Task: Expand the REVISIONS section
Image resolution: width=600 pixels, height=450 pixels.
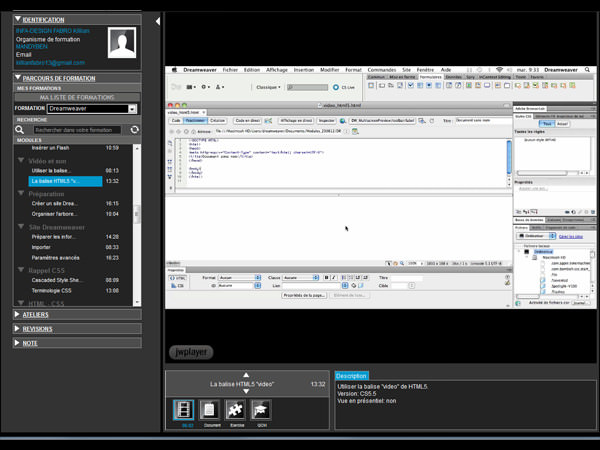Action: coord(17,328)
